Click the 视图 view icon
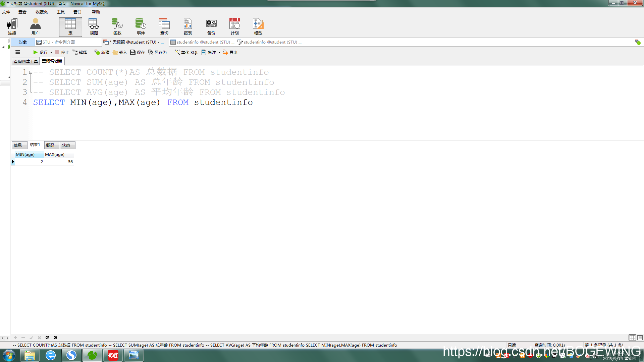This screenshot has height=362, width=644. (x=94, y=27)
